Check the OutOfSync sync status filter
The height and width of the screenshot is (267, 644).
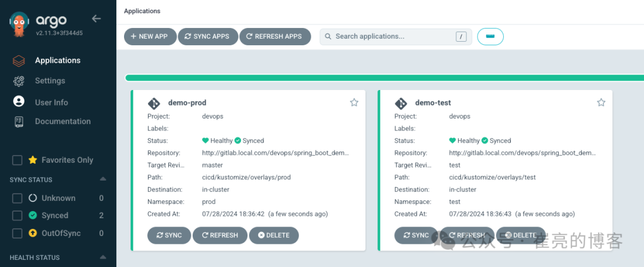coord(17,233)
